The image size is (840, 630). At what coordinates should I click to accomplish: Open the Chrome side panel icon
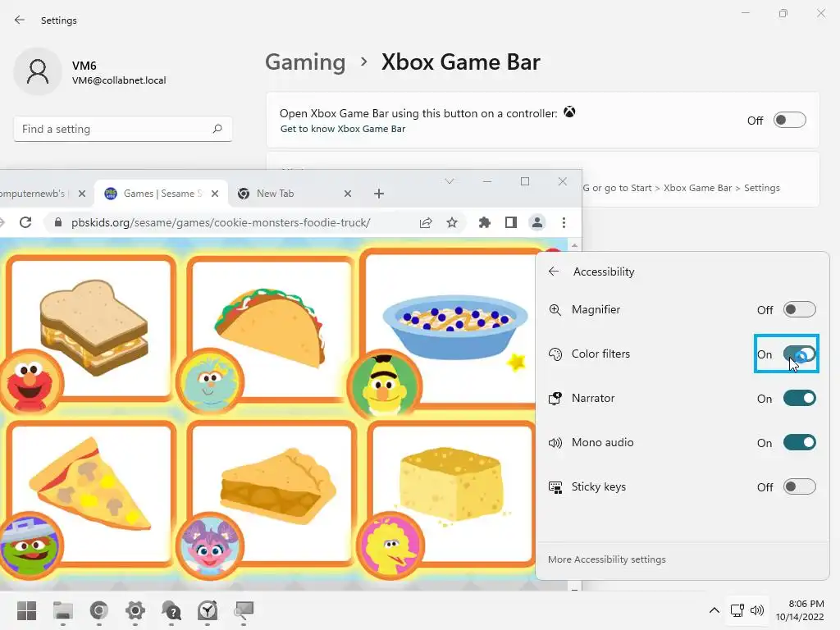pos(511,222)
